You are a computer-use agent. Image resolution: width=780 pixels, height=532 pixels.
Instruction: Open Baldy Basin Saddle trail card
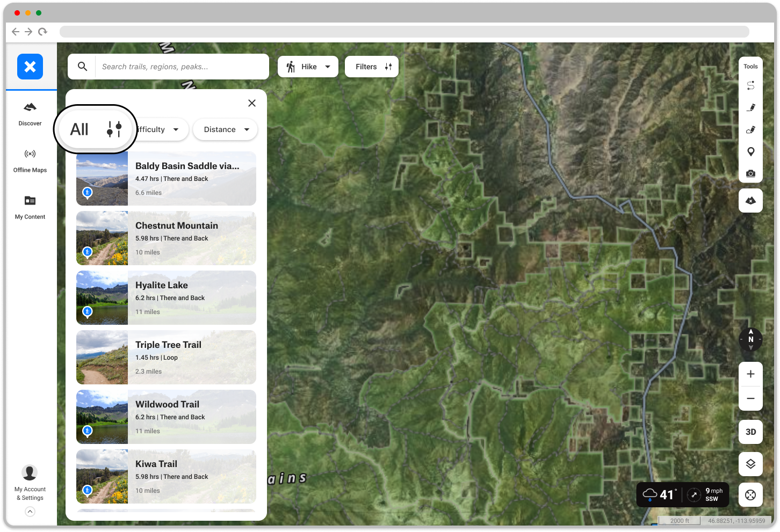(166, 179)
